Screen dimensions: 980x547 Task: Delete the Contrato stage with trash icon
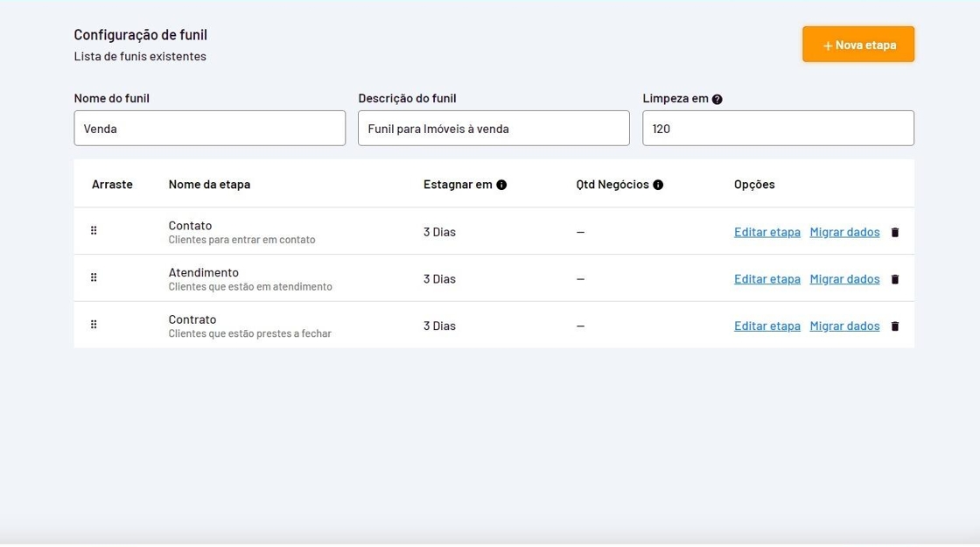(894, 326)
